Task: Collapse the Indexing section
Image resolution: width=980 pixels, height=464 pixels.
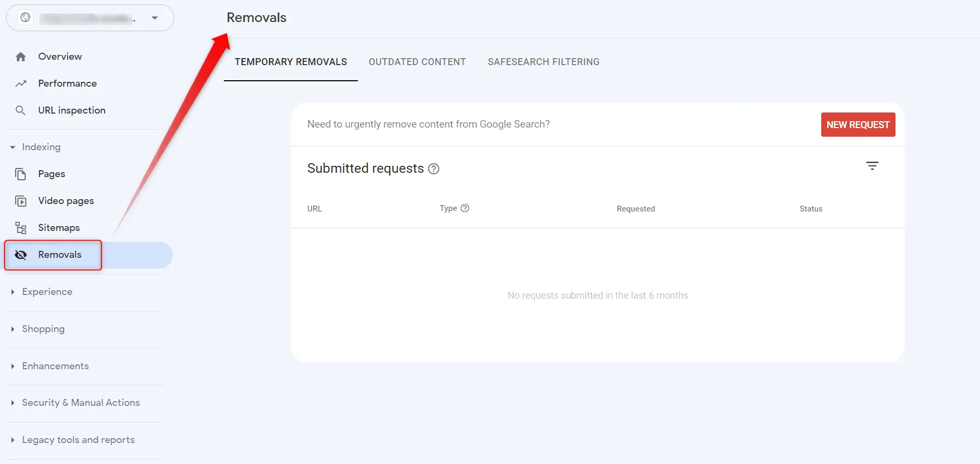Action: (x=12, y=147)
